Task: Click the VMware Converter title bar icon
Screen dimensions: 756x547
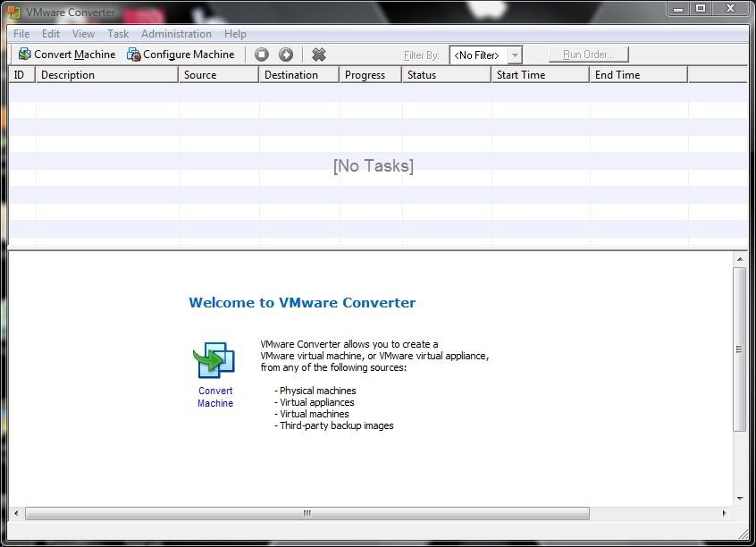Action: pyautogui.click(x=14, y=12)
